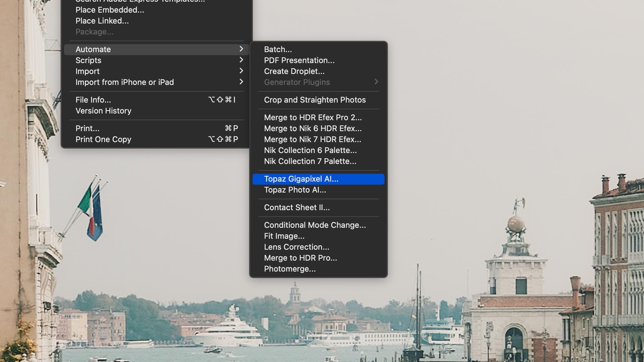Open Merge to Nik 7 HDR Efex

click(312, 139)
